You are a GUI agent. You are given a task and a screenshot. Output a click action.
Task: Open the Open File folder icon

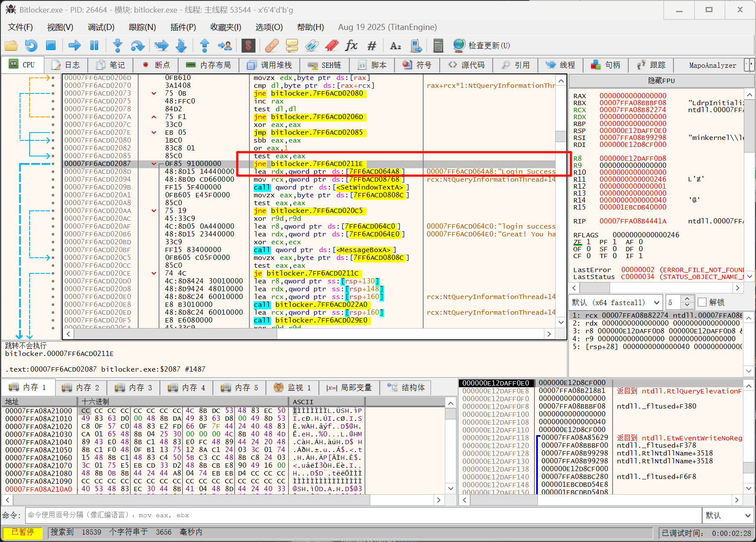pyautogui.click(x=11, y=45)
